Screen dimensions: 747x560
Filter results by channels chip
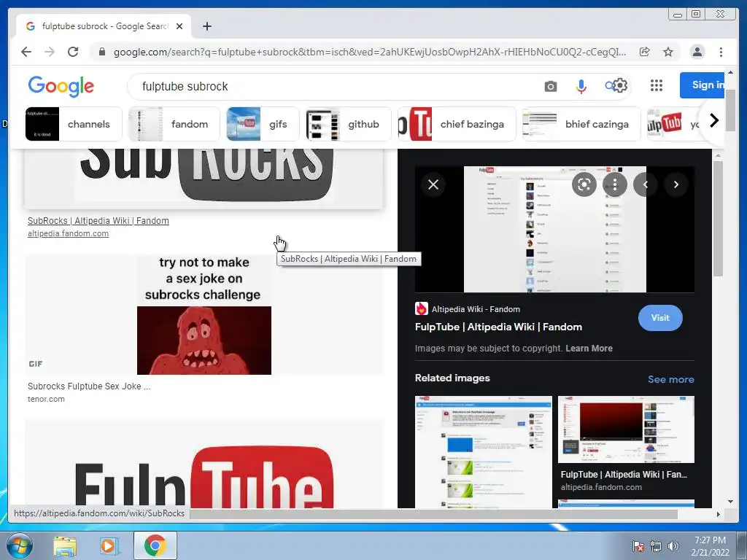74,124
